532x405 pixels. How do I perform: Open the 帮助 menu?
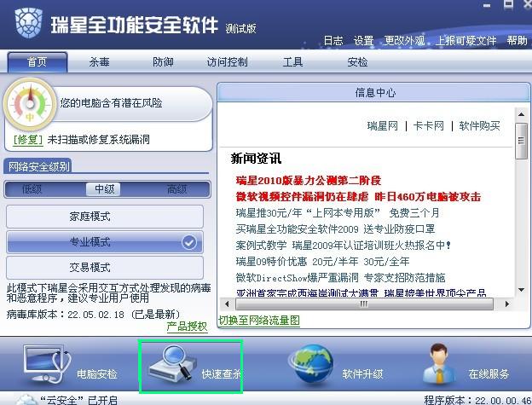point(517,41)
